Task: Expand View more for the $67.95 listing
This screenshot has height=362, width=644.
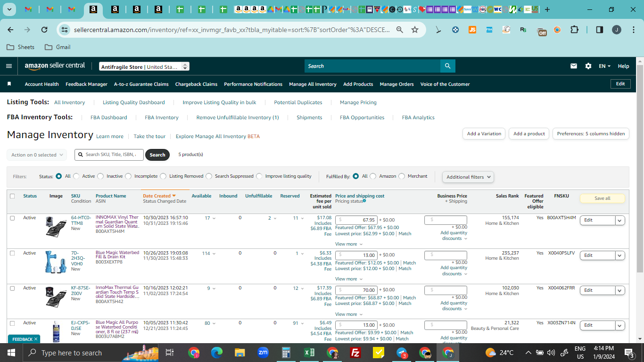Action: [349, 244]
